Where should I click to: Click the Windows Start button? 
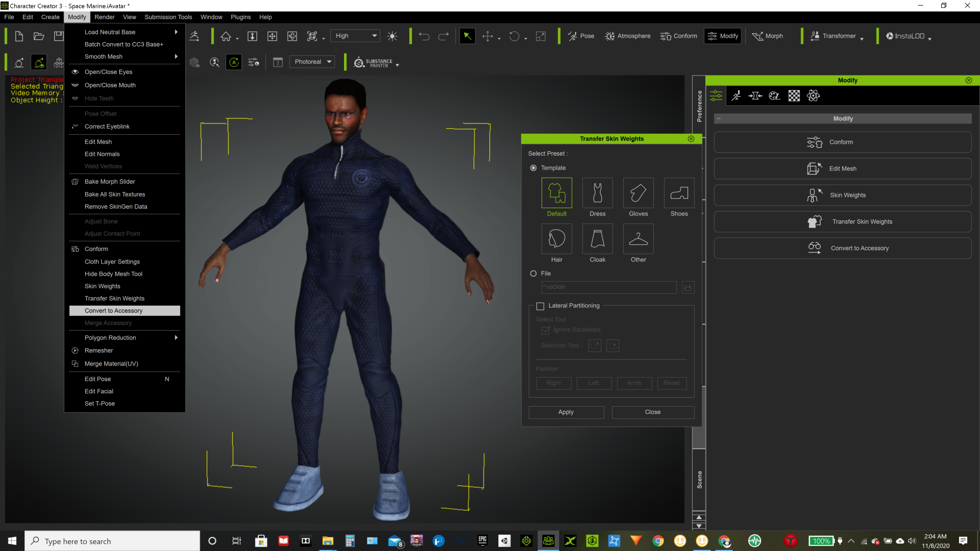click(x=12, y=541)
